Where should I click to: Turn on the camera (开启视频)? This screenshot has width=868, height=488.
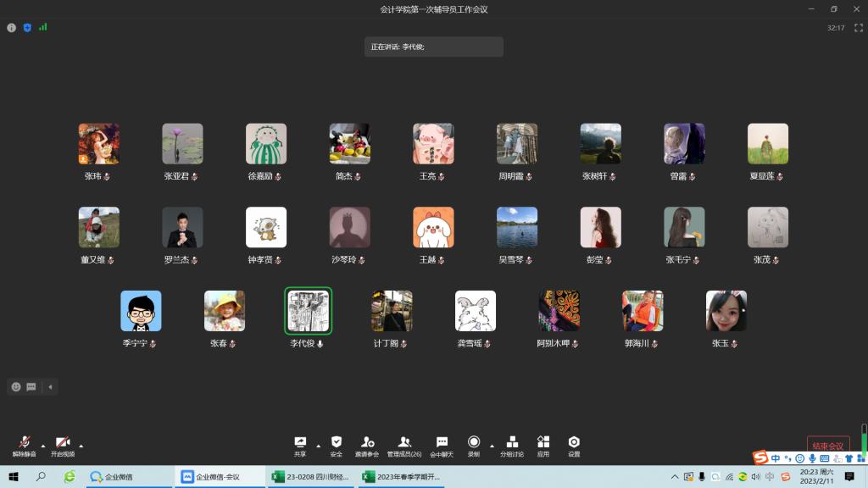coord(62,443)
